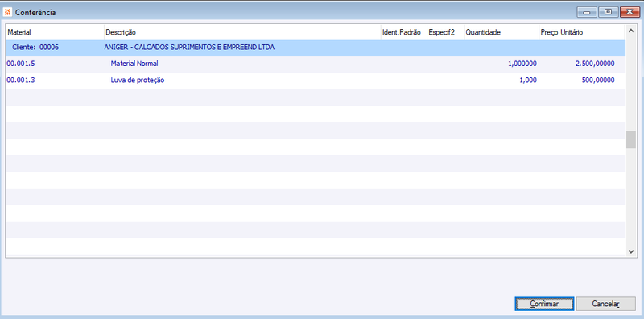Screen dimensions: 644x319
Task: Click the Descrição column header
Action: (242, 32)
